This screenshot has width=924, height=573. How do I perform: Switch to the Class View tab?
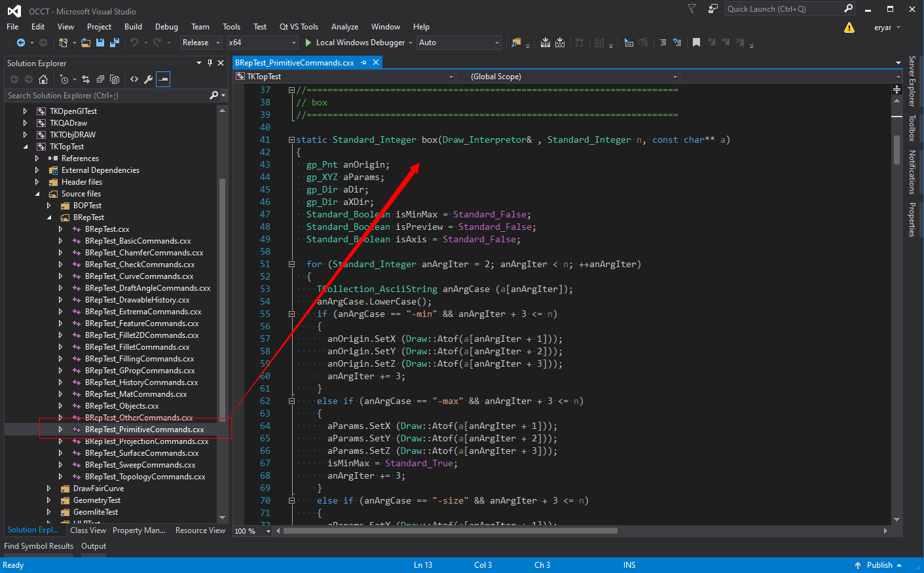(88, 530)
